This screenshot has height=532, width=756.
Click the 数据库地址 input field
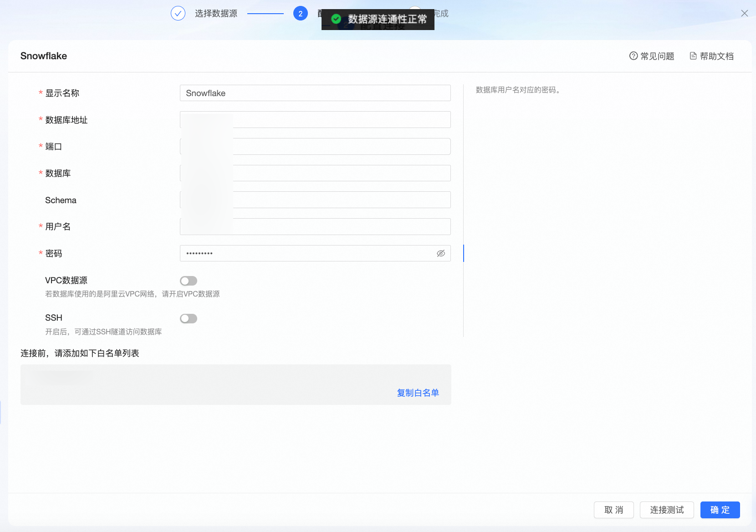[315, 119]
